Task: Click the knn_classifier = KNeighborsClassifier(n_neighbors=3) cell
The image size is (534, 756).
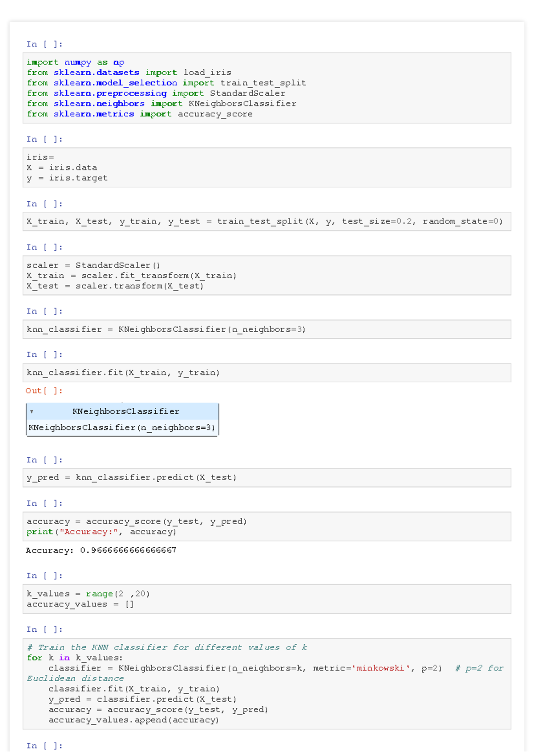Action: (267, 329)
